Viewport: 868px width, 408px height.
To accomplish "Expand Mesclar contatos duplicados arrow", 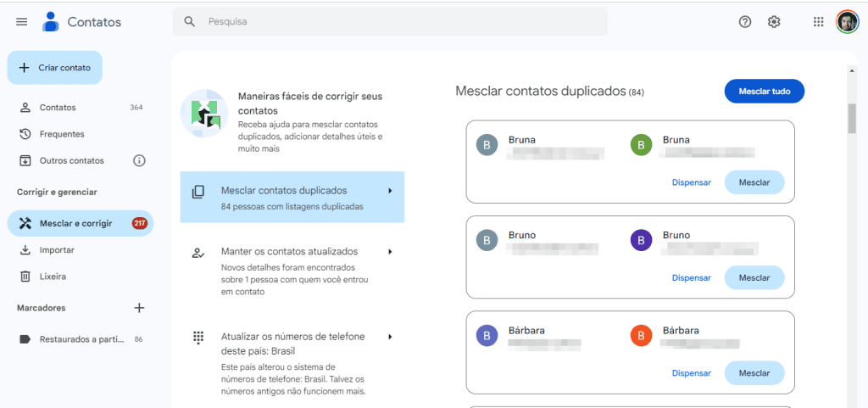I will (x=390, y=191).
